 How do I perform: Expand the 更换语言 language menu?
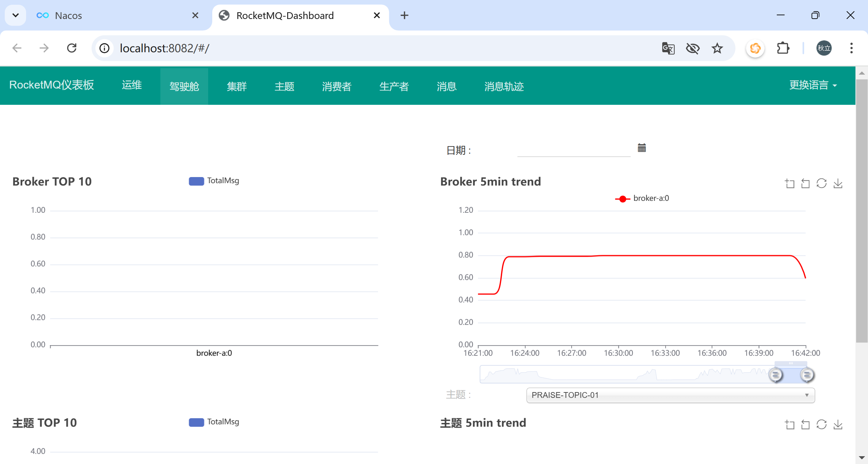pyautogui.click(x=813, y=85)
